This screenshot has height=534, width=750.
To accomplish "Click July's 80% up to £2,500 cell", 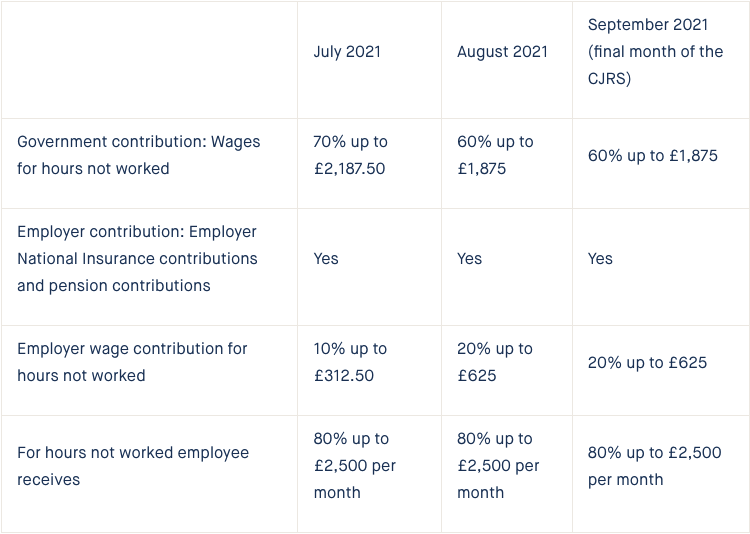I will coord(354,466).
